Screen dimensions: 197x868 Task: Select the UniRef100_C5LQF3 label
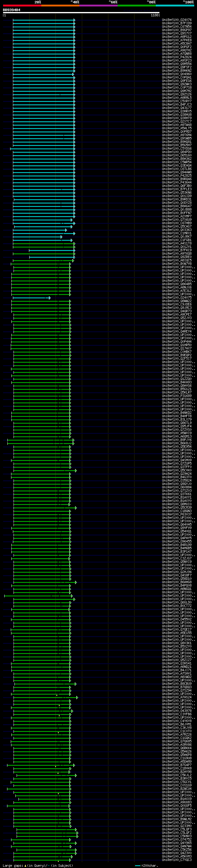click(177, 829)
